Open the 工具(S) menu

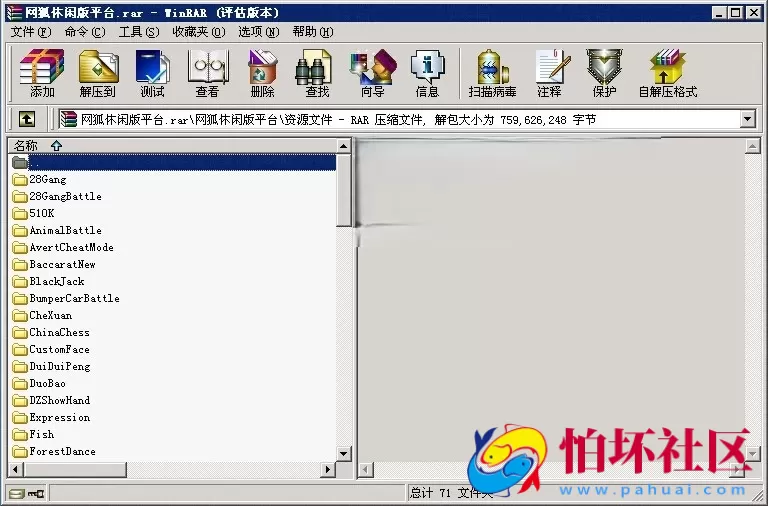pyautogui.click(x=139, y=32)
